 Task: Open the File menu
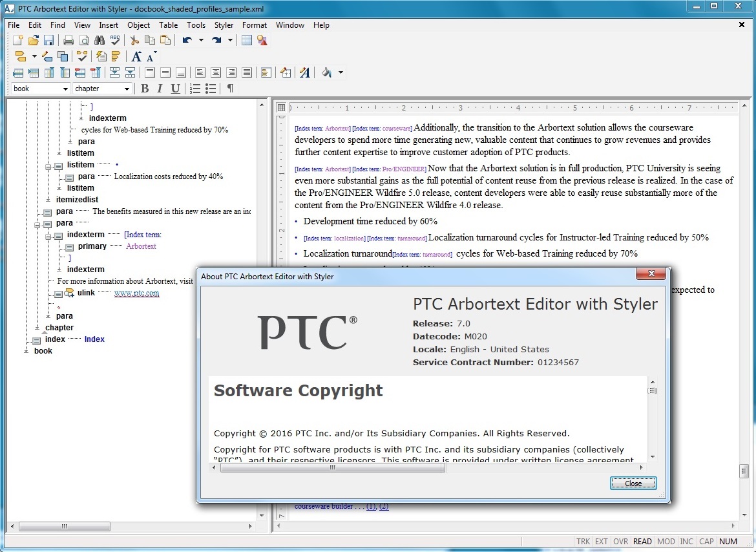14,25
